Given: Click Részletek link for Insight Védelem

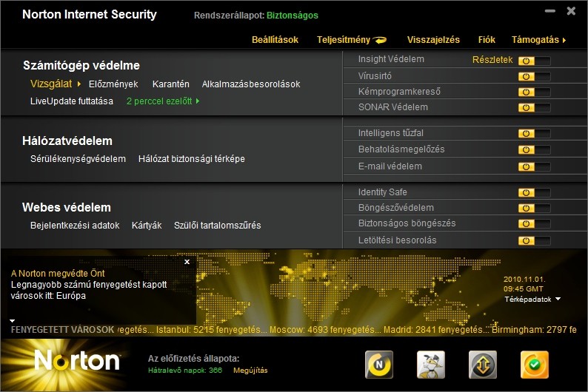Looking at the screenshot, I should coord(492,59).
